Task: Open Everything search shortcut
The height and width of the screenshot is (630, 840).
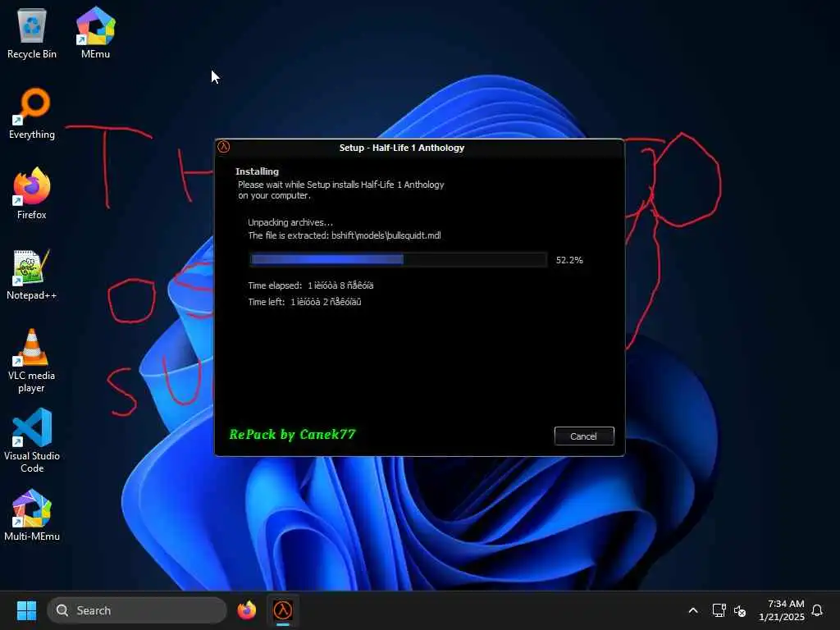Action: 32,113
